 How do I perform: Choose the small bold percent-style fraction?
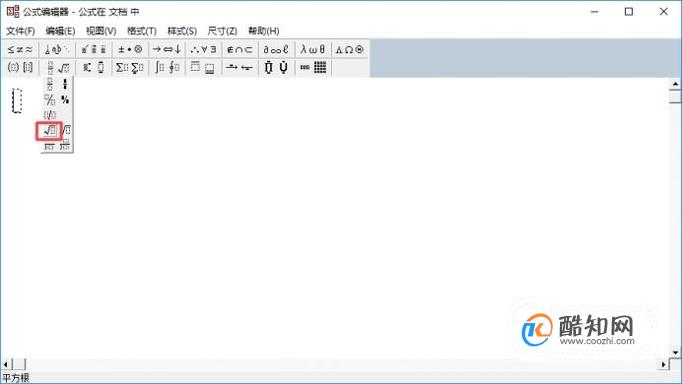click(65, 100)
